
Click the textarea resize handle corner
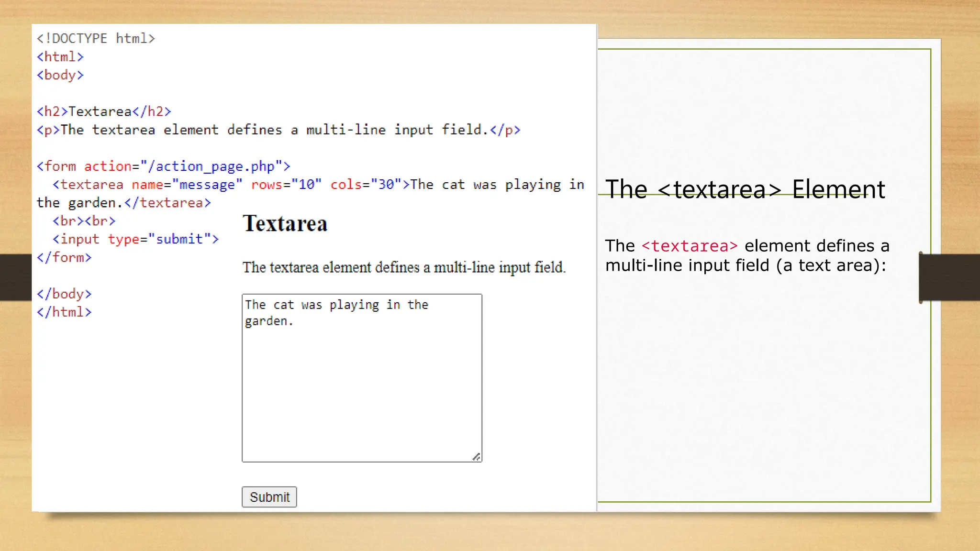pyautogui.click(x=476, y=457)
